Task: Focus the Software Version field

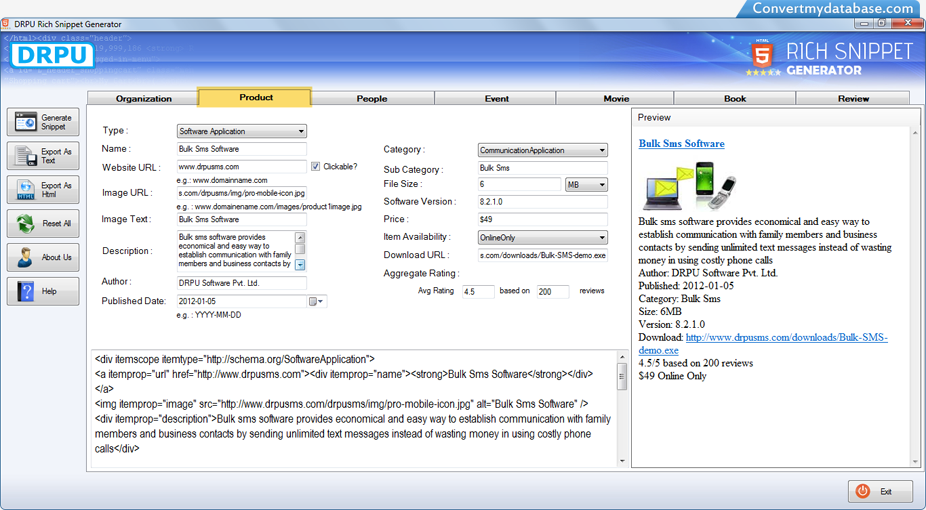Action: (x=542, y=202)
